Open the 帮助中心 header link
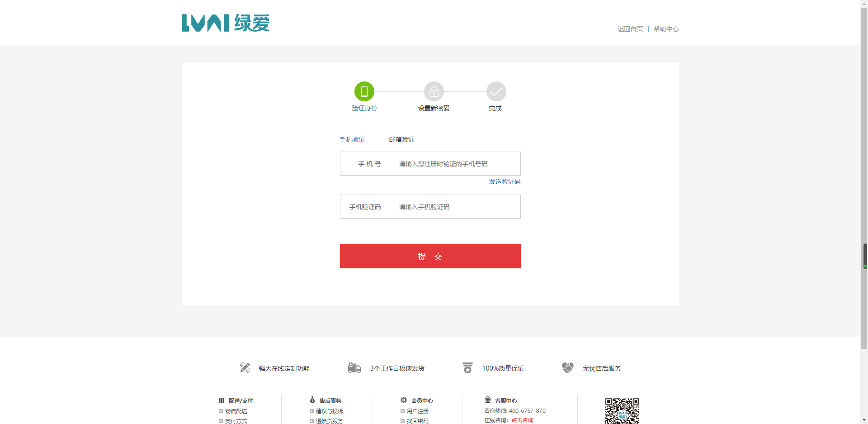 [665, 29]
